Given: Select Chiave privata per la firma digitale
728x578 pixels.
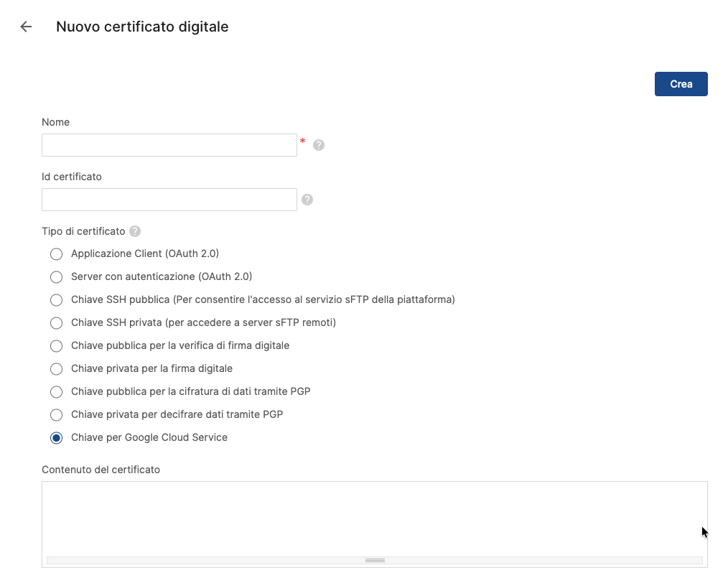Looking at the screenshot, I should point(57,369).
